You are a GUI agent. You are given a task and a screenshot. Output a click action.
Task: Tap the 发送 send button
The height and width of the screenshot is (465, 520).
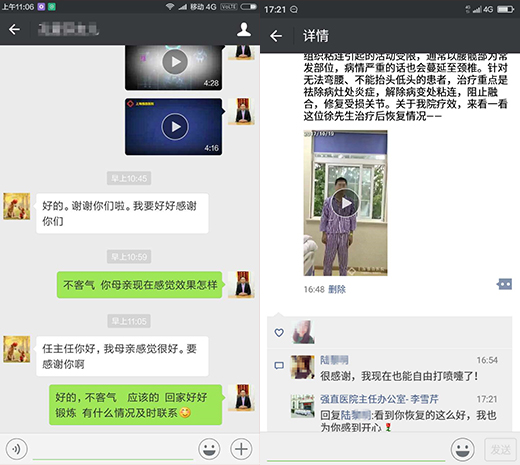500,450
